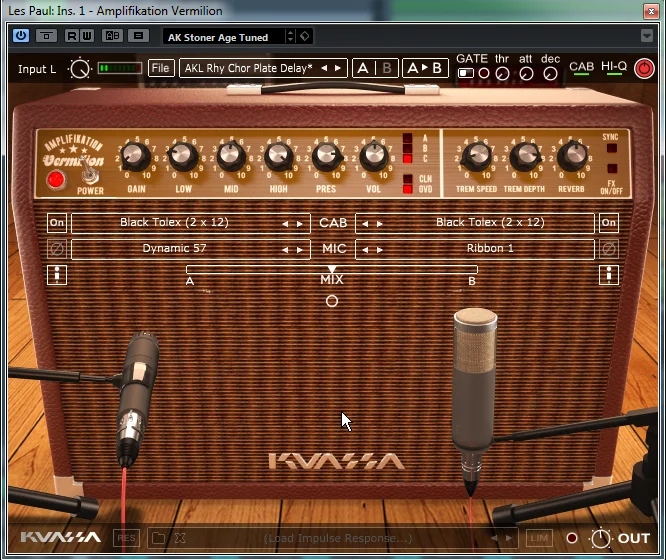Click the gate dec decay knob

(x=550, y=74)
